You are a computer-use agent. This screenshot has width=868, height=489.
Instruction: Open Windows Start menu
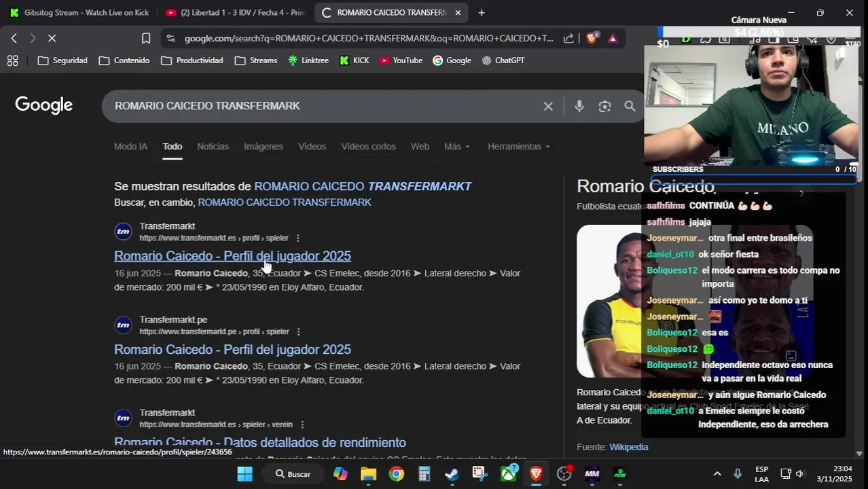tap(245, 474)
